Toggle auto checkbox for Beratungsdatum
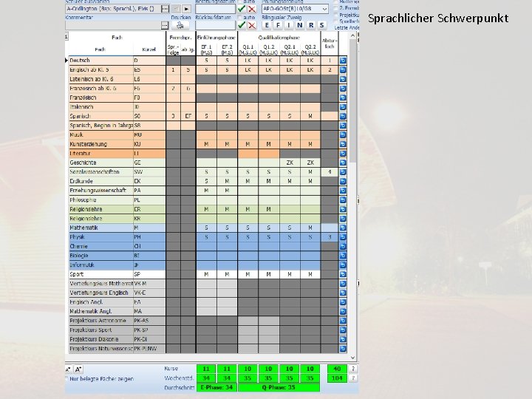This screenshot has height=399, width=532. pos(240,1)
